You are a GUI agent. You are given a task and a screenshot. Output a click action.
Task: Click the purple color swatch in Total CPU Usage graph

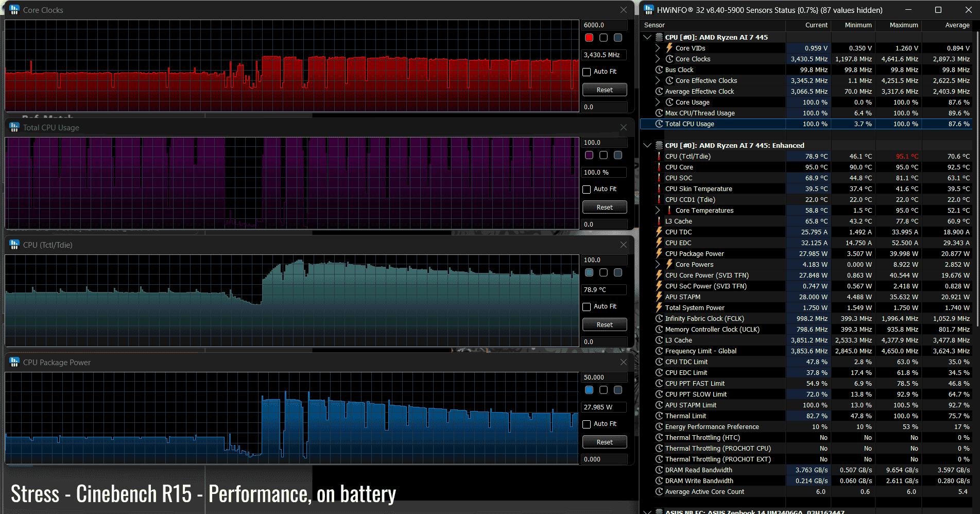[x=589, y=155]
